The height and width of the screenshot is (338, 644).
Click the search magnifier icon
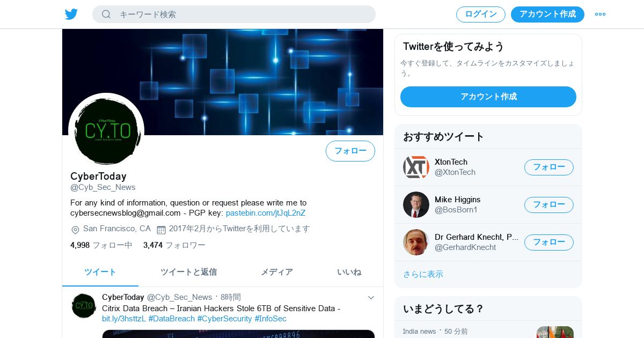106,14
